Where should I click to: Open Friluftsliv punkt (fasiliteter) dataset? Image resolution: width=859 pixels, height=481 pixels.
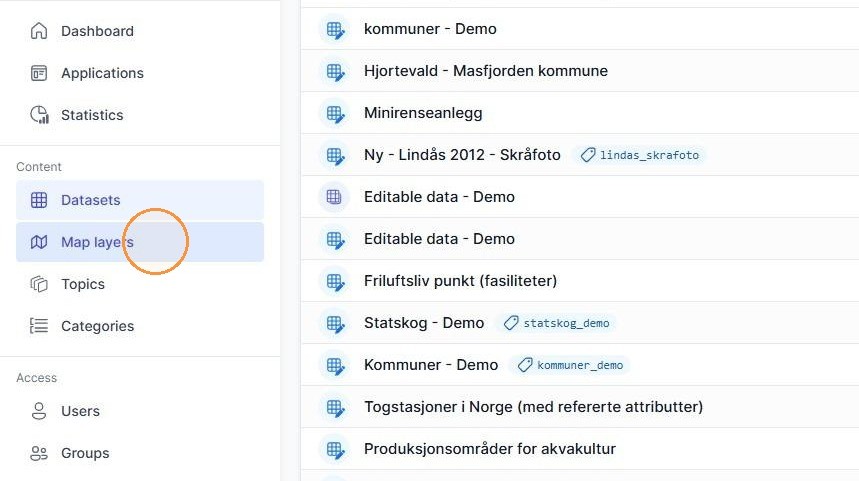point(460,281)
